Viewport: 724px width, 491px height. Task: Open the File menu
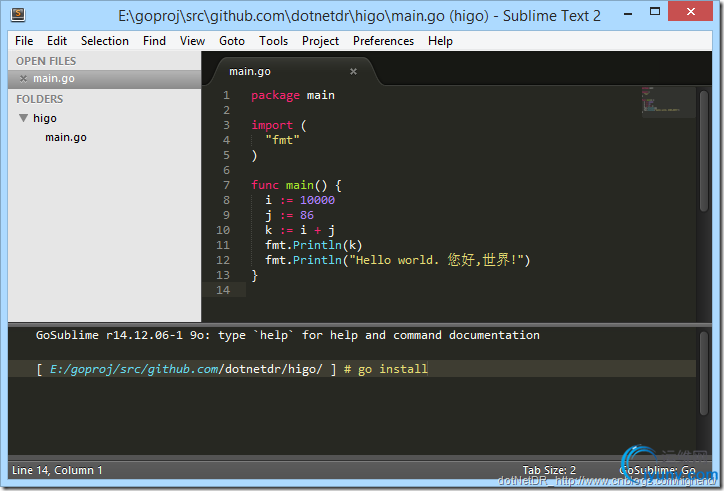pyautogui.click(x=24, y=41)
